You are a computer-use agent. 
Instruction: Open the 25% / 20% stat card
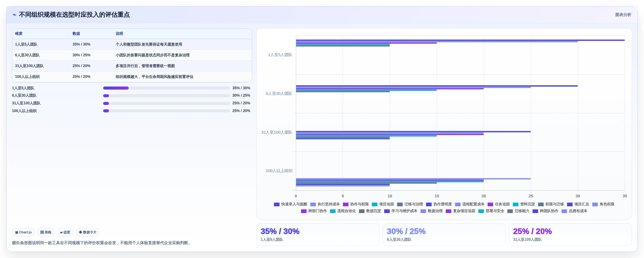(x=570, y=235)
